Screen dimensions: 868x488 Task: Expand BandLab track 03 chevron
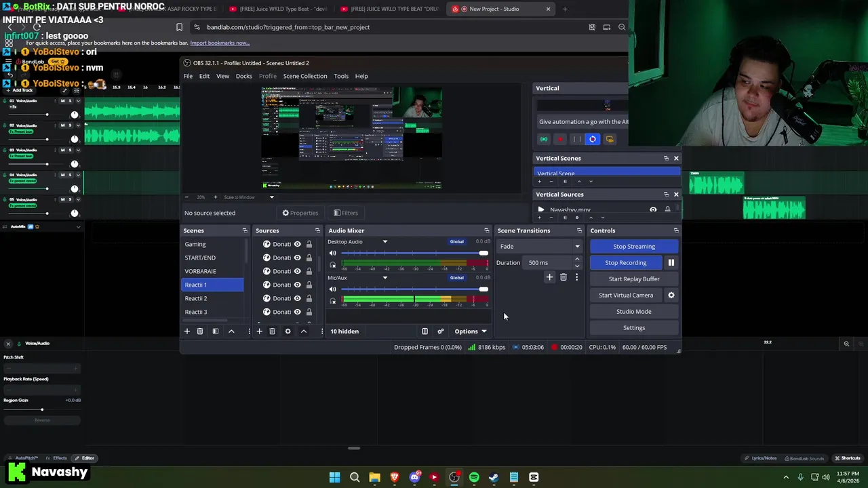coord(78,150)
